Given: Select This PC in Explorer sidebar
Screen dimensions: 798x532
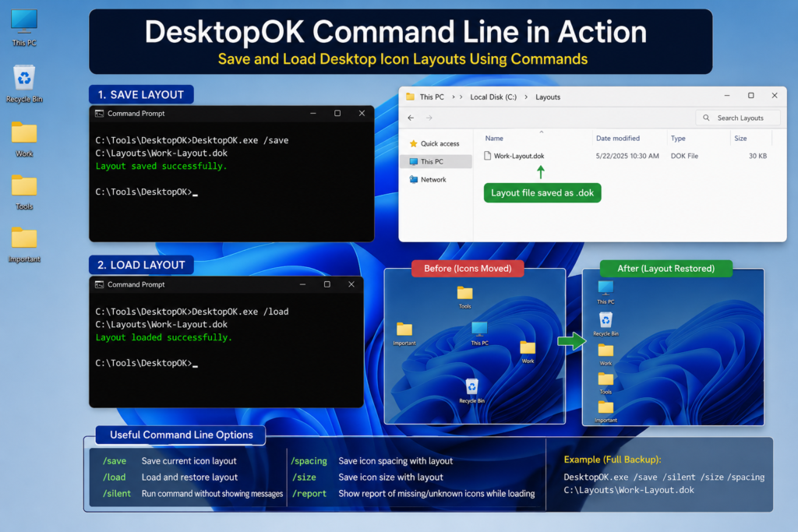Looking at the screenshot, I should 436,161.
